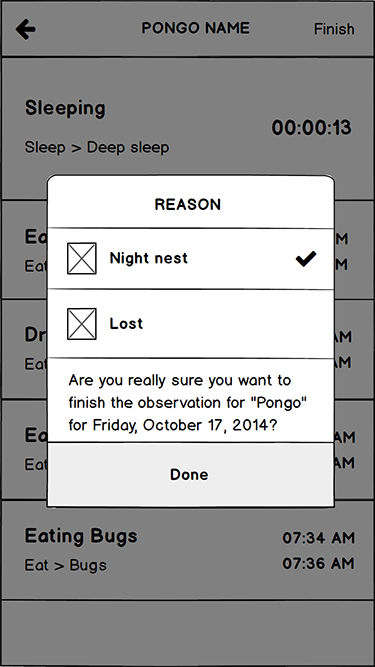375x667 pixels.
Task: Click the 07:34 AM start time
Action: 318,538
